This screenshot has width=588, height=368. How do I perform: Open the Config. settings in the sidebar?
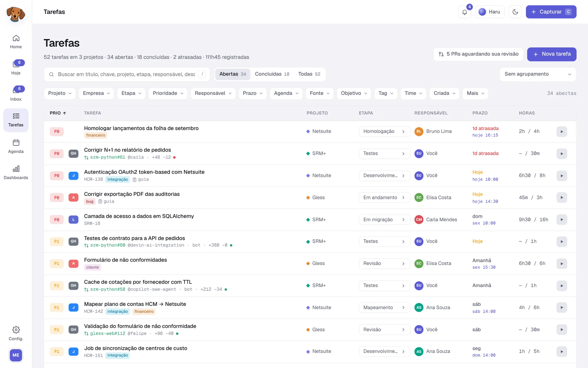[16, 333]
